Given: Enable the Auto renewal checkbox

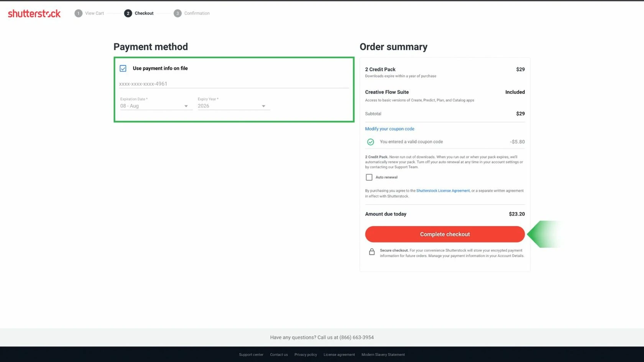Looking at the screenshot, I should [369, 177].
